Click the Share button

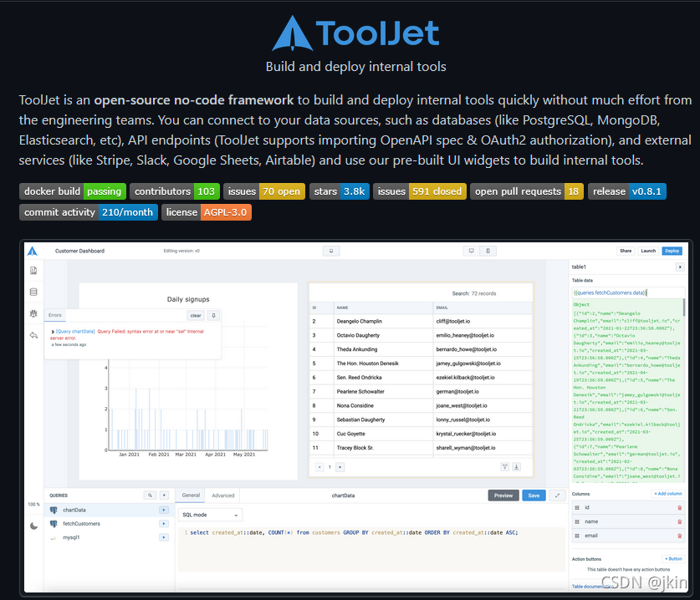(626, 251)
